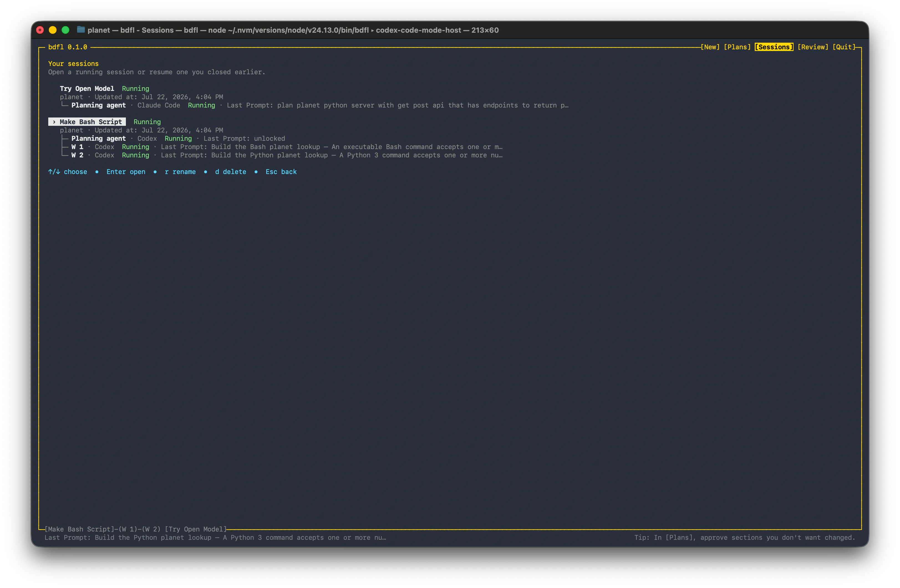The height and width of the screenshot is (588, 900).
Task: Click the r rename hint
Action: click(x=180, y=172)
